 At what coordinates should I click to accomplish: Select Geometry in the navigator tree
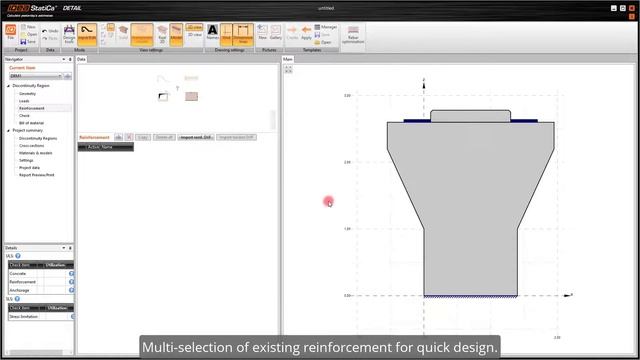(x=27, y=93)
